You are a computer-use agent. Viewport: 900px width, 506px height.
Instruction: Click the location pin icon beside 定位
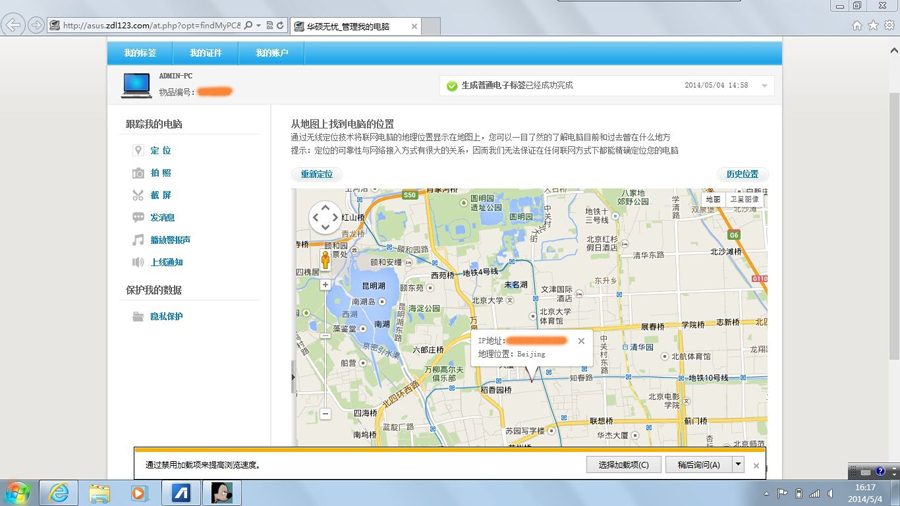138,150
